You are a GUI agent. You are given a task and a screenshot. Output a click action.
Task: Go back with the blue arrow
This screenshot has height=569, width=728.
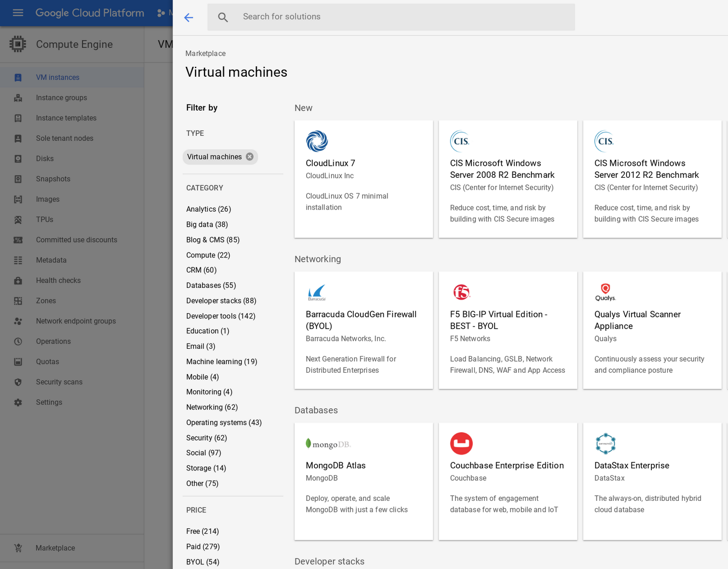188,17
